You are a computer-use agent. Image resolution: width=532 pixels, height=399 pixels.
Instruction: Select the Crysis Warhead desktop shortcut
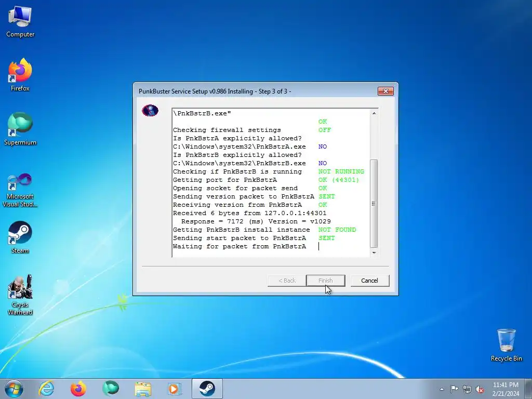(x=20, y=295)
